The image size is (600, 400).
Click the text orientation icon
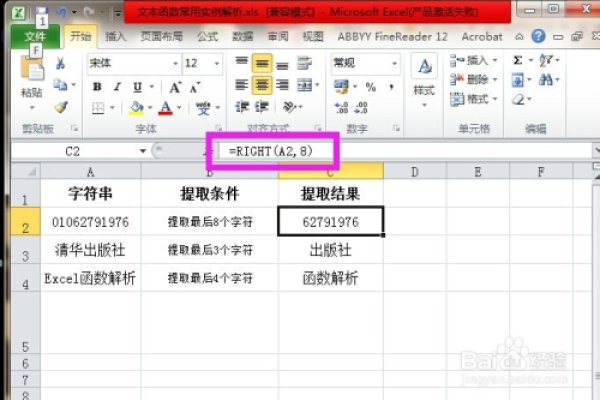290,107
